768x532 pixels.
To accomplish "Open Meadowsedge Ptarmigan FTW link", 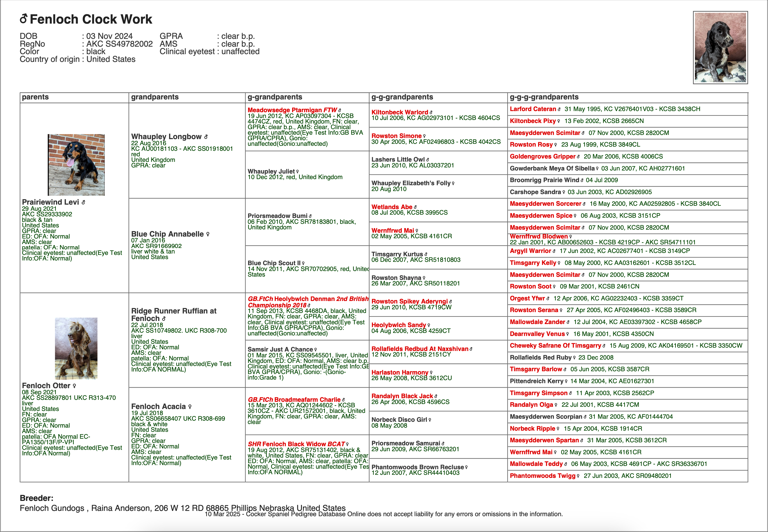I will (x=292, y=110).
